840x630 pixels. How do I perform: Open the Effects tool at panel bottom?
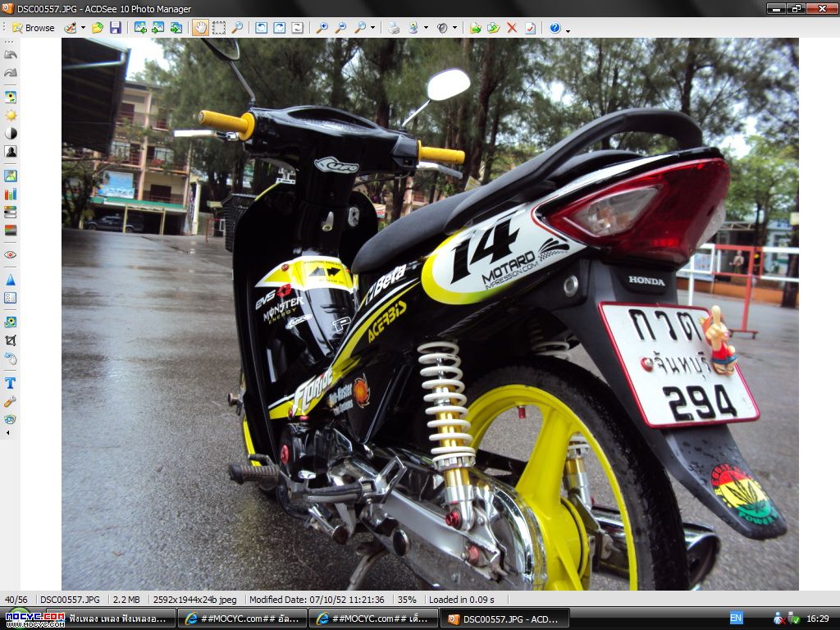(10, 419)
